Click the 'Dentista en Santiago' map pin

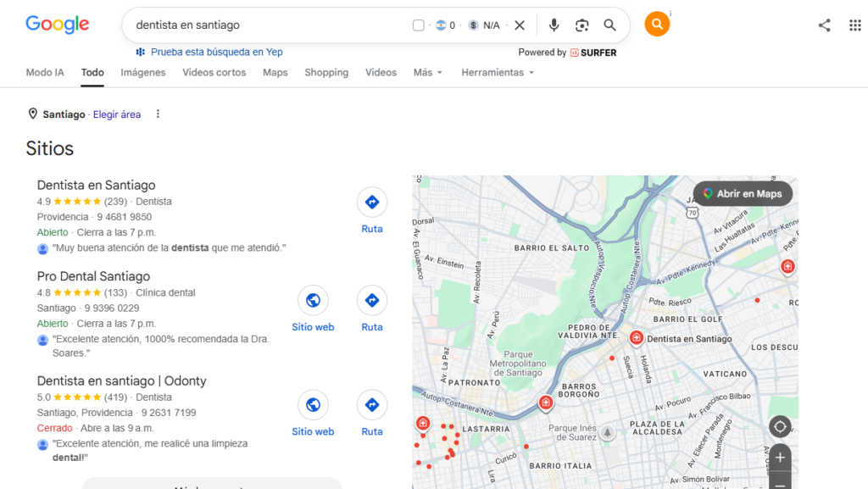pos(636,337)
